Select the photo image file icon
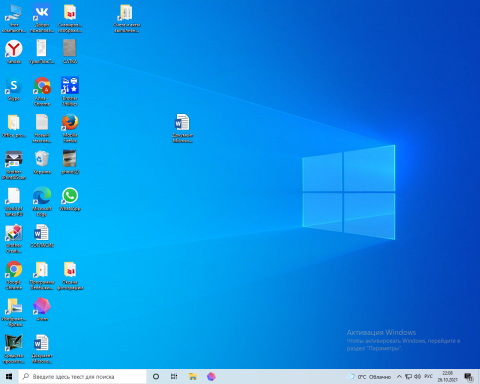 pyautogui.click(x=70, y=162)
